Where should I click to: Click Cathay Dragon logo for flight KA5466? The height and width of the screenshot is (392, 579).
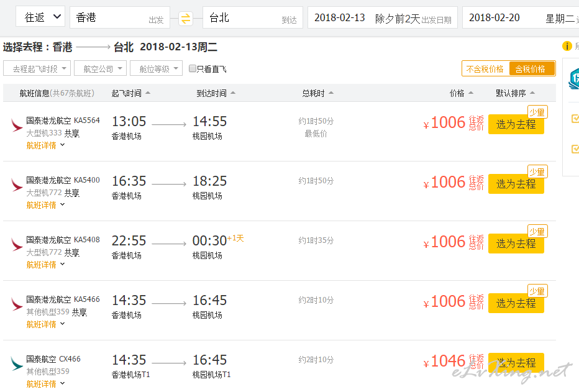[17, 304]
